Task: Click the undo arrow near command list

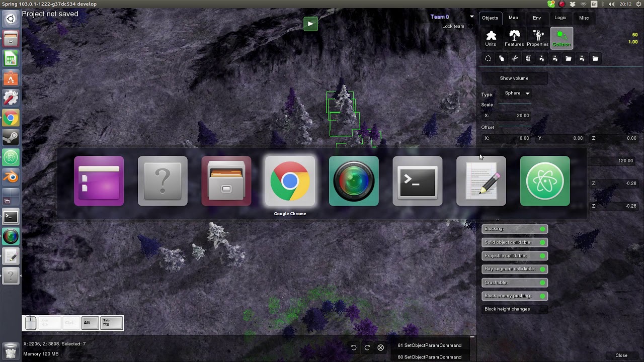Action: [354, 347]
